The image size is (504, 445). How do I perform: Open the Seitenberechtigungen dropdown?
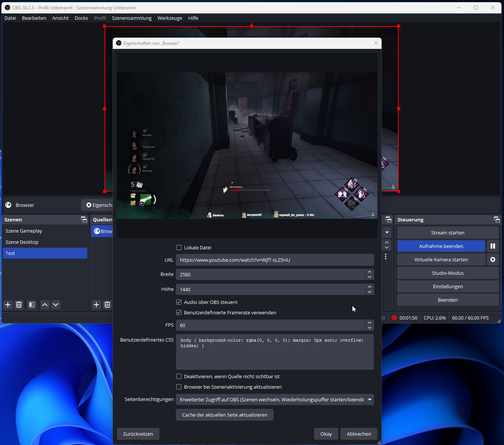(x=275, y=399)
